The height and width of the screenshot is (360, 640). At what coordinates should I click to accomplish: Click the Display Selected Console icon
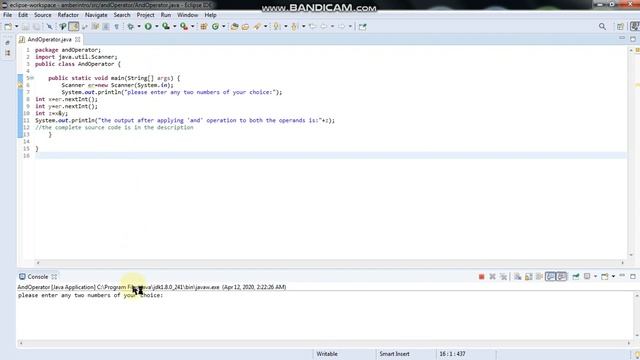click(x=587, y=277)
